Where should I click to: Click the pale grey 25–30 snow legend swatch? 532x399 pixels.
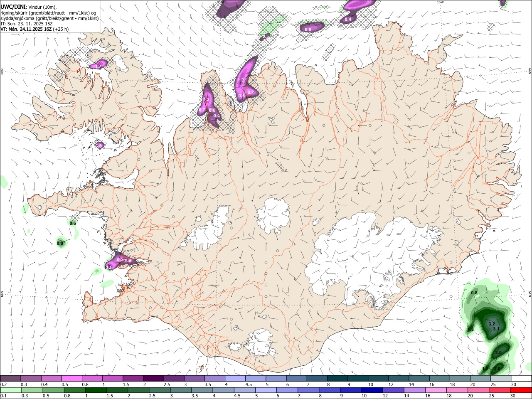pyautogui.click(x=500, y=378)
